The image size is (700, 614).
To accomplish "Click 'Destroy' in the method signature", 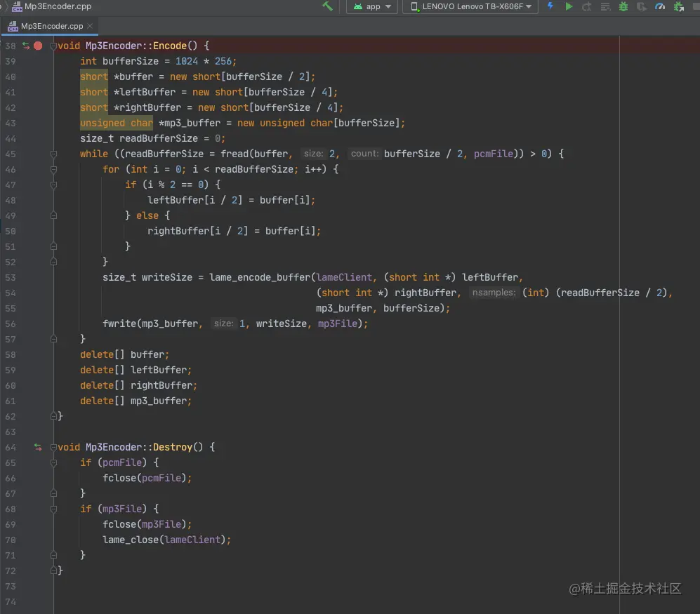I will (x=172, y=447).
